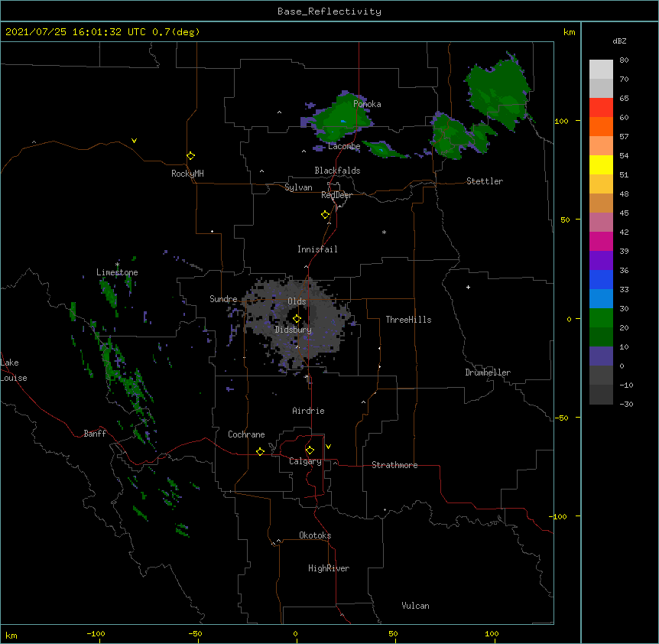
Task: Click the Lake Louise label
Action: click(14, 370)
